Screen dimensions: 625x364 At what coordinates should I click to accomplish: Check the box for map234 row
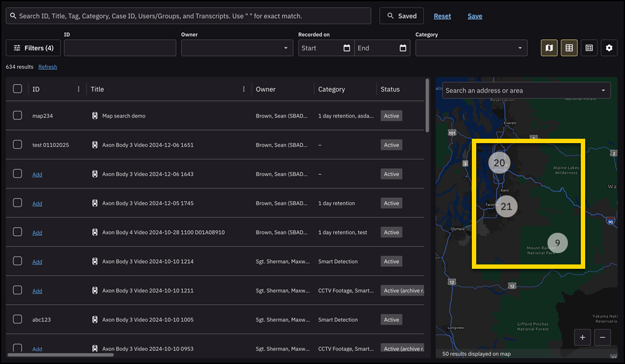(17, 116)
